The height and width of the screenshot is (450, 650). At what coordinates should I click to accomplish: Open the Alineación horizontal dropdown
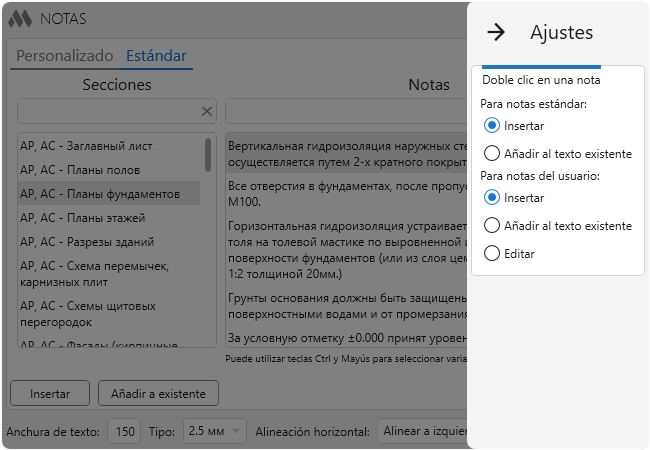(420, 432)
